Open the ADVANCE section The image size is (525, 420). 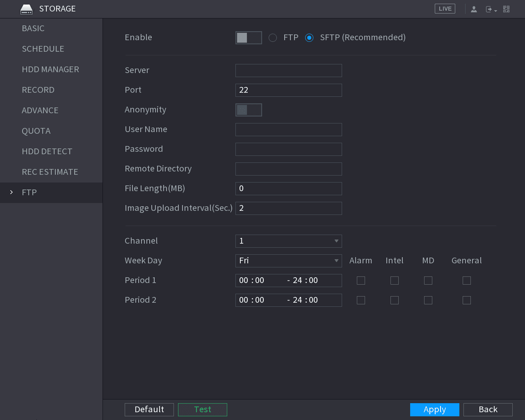click(x=51, y=111)
